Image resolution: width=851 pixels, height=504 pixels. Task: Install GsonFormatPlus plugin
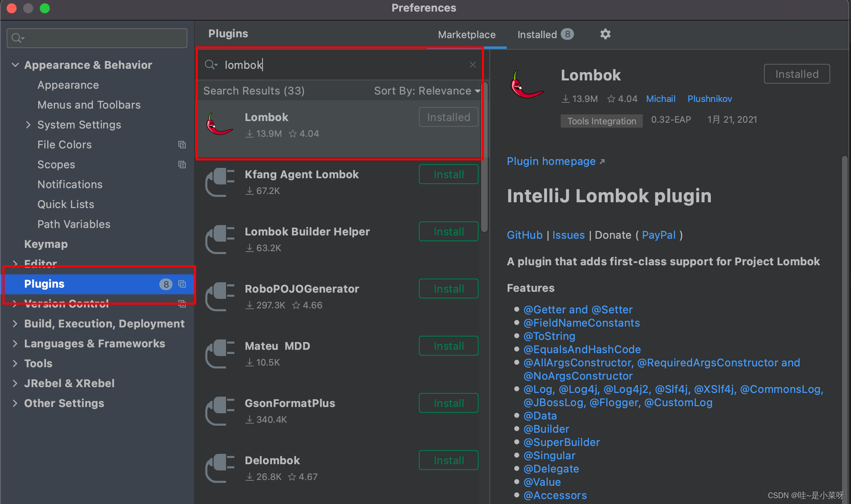click(x=449, y=403)
